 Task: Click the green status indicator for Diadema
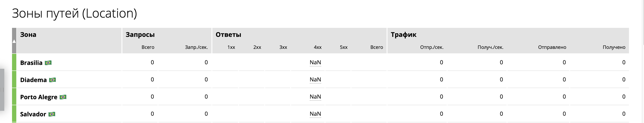coord(14,79)
